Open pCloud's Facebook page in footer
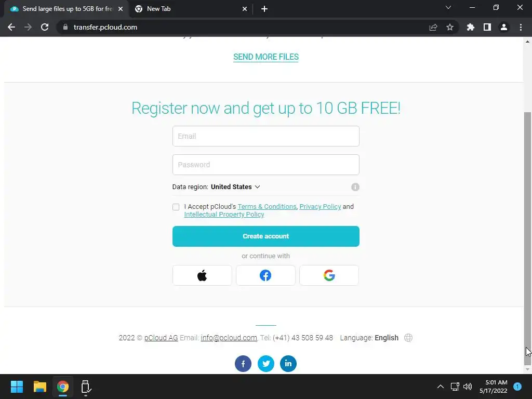 (x=243, y=364)
